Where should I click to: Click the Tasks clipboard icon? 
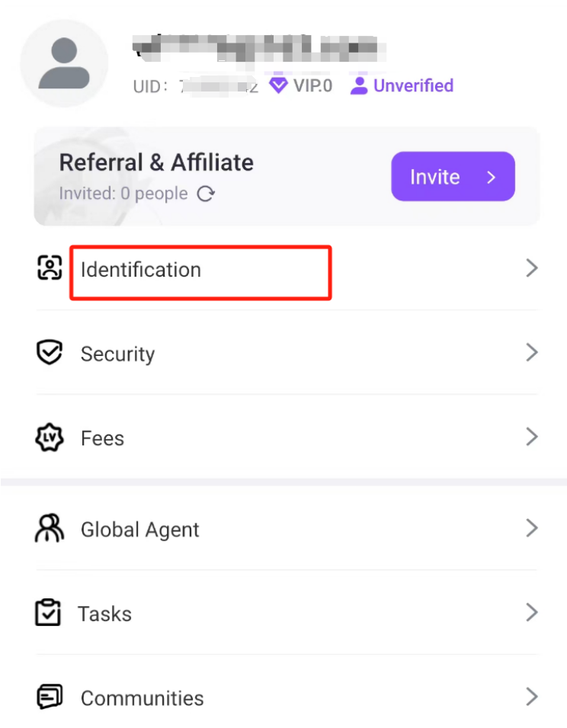coord(49,613)
